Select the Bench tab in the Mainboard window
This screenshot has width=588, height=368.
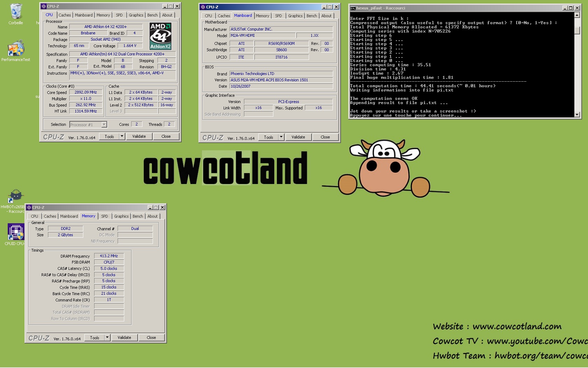[x=311, y=16]
